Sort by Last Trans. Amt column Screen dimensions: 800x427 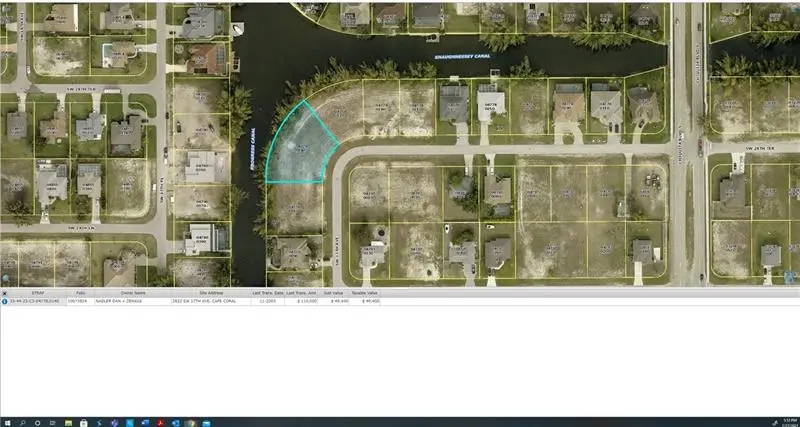(302, 293)
